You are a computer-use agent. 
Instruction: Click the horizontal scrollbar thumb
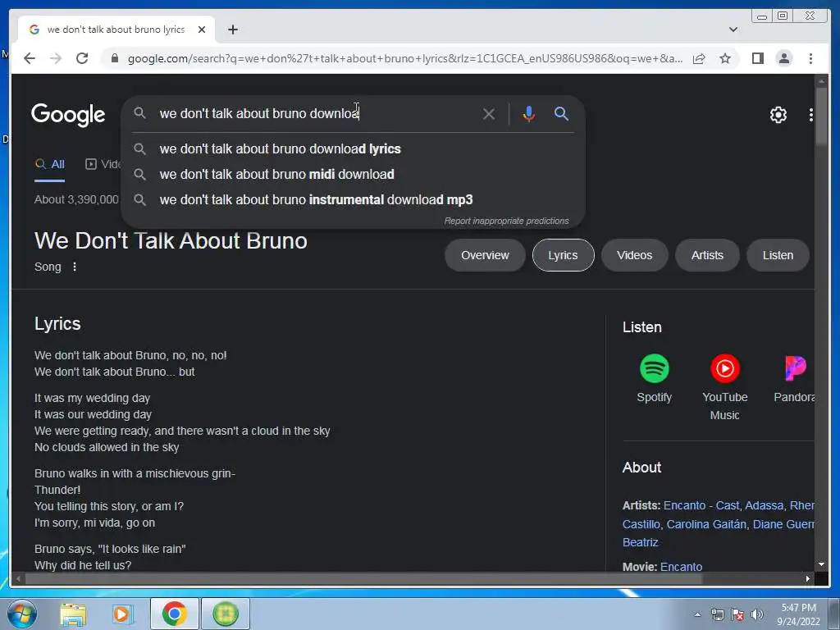(363, 578)
